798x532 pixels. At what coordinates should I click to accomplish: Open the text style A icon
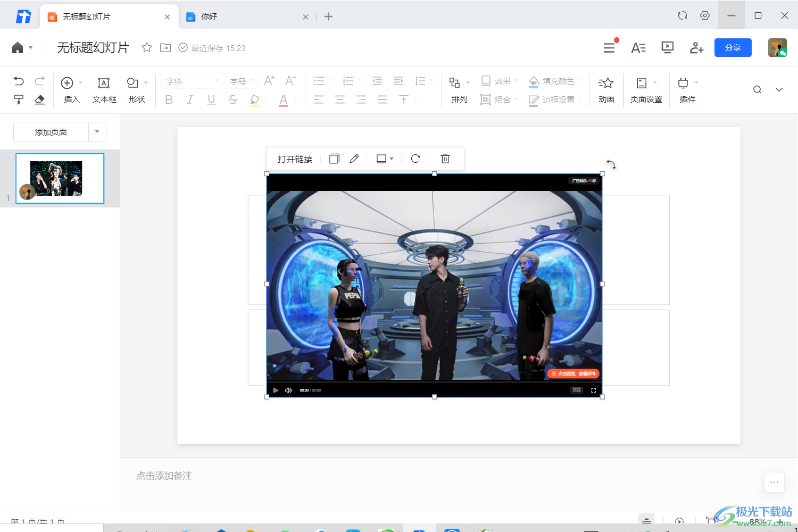coord(638,48)
